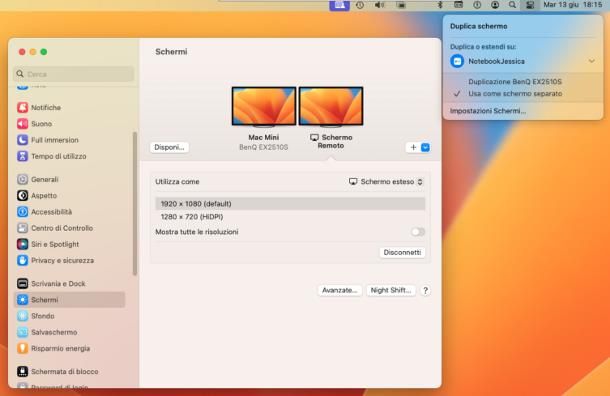Click the sidebar scrollbar
Image resolution: width=610 pixels, height=396 pixels.
click(135, 203)
